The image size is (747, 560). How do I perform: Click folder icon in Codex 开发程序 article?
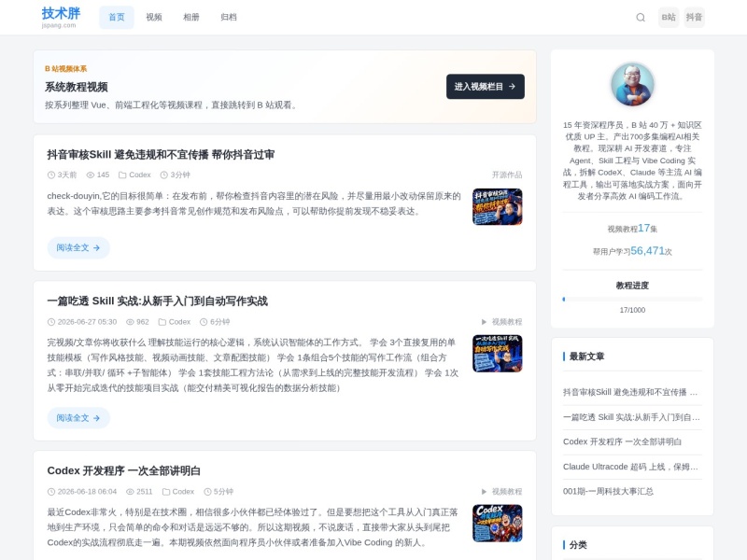166,492
